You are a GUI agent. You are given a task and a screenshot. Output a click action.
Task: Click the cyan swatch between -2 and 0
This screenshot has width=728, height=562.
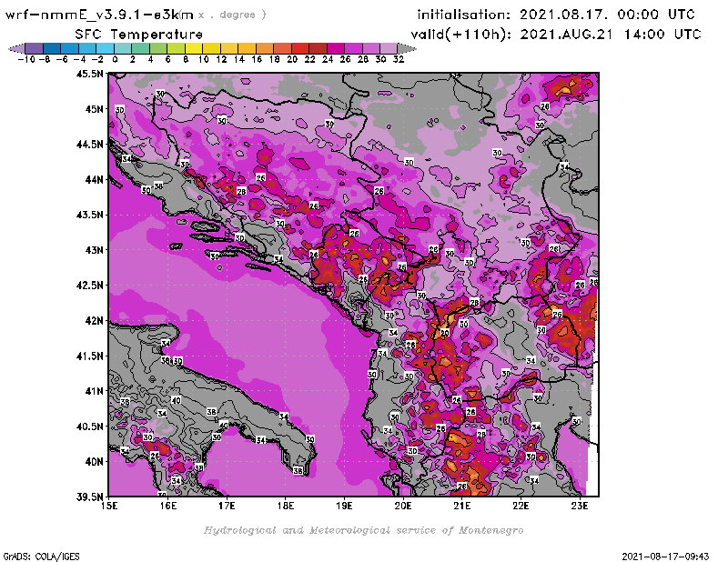tap(105, 48)
